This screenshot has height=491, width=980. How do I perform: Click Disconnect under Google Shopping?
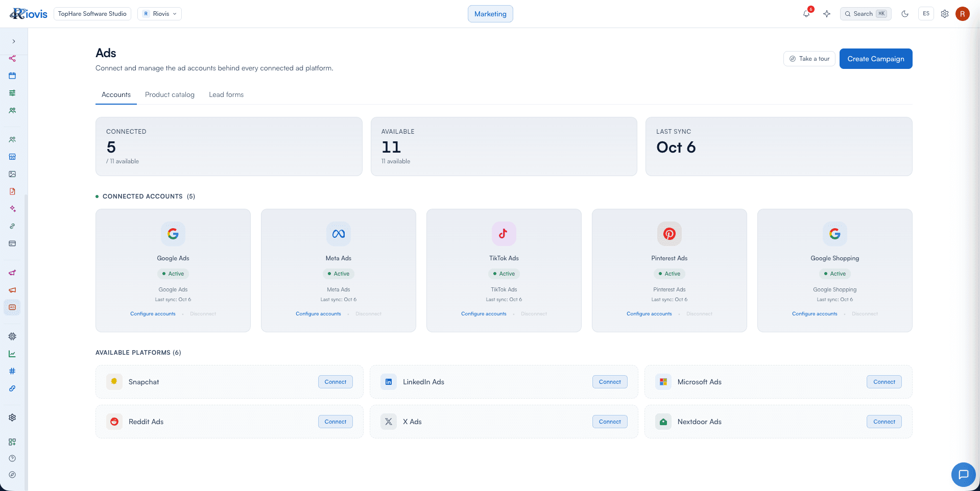(865, 314)
